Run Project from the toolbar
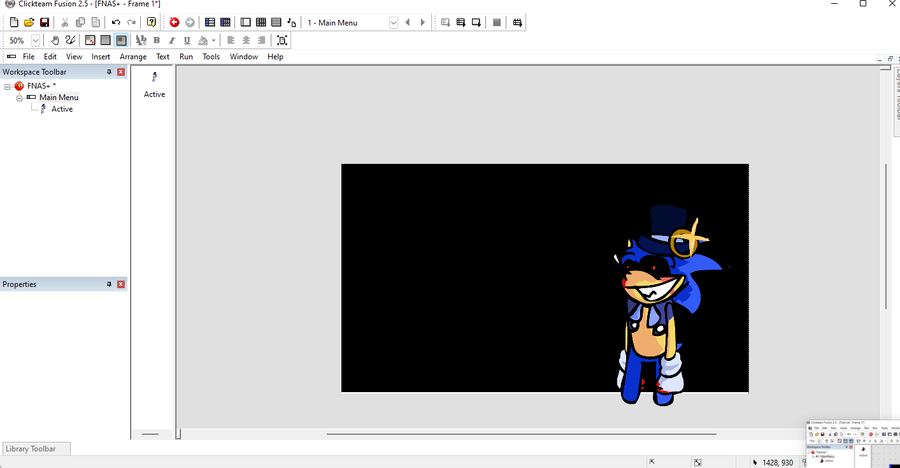This screenshot has width=900, height=468. 445,22
